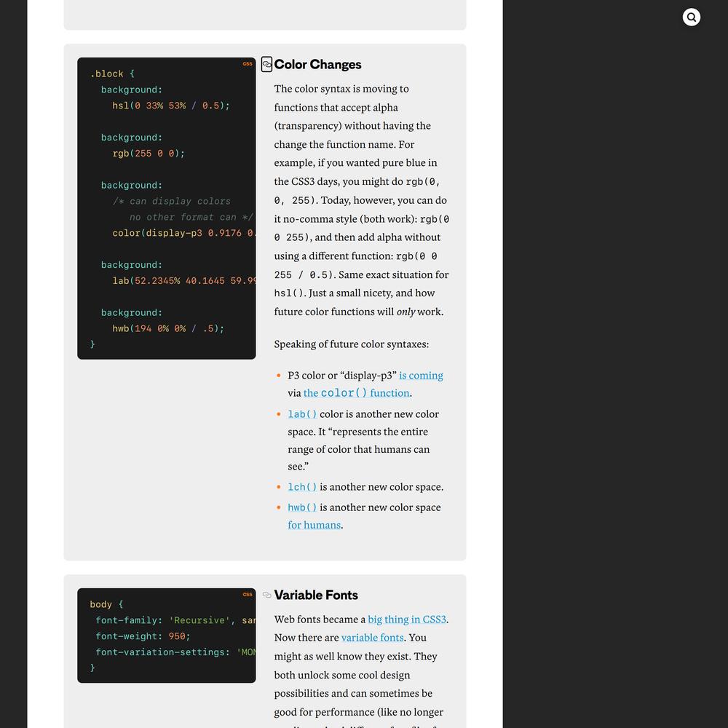Click the "no other format can" comment line
The width and height of the screenshot is (728, 728).
pos(191,217)
